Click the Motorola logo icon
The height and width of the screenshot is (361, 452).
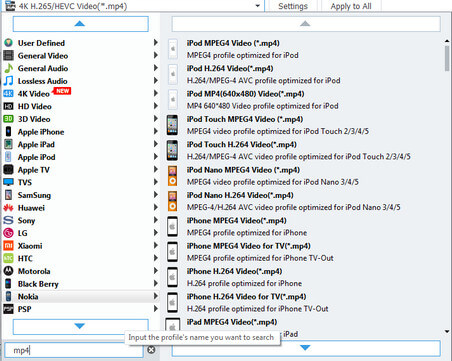point(8,271)
